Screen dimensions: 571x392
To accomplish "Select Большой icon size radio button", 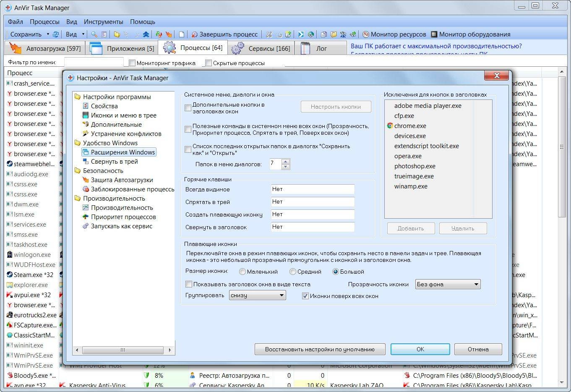I will (x=336, y=272).
